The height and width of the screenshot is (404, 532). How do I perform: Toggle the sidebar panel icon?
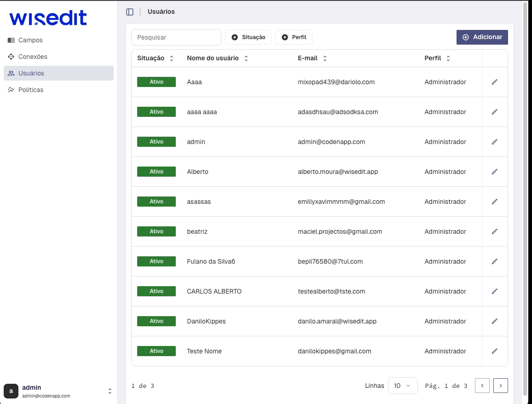click(130, 12)
